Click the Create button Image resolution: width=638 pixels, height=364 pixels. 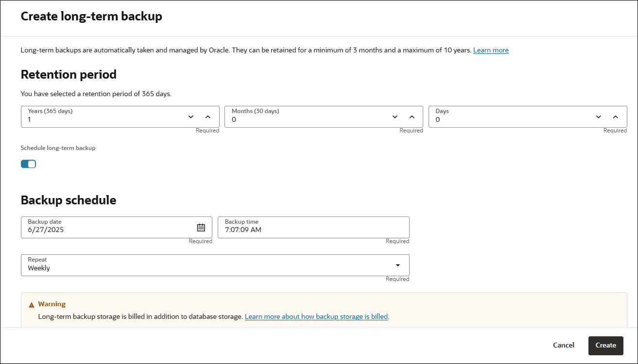click(605, 346)
